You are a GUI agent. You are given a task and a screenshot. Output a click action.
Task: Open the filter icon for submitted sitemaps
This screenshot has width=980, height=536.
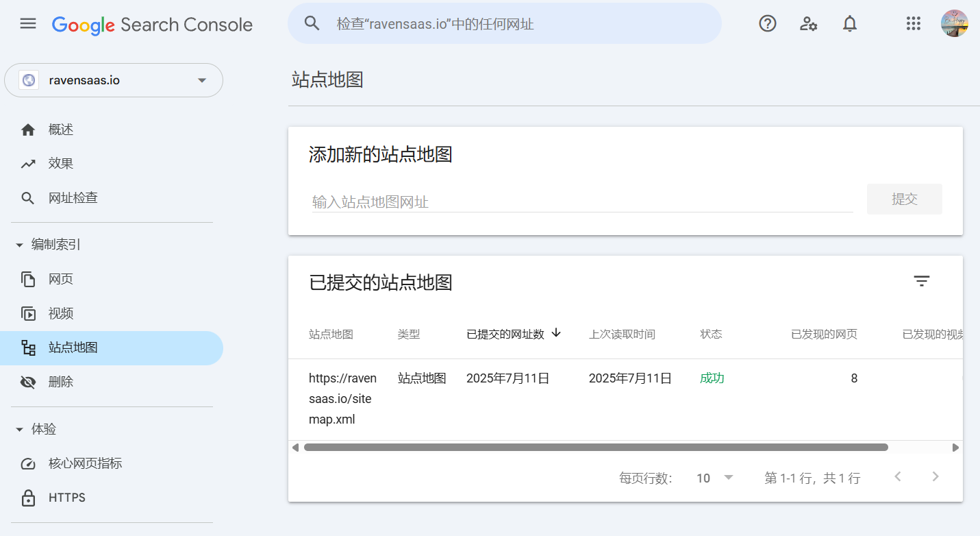[922, 281]
